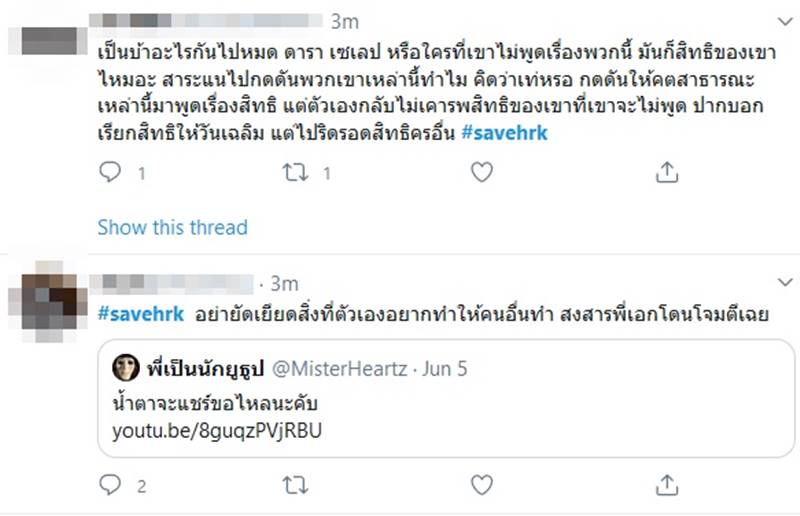Image resolution: width=800 pixels, height=516 pixels.
Task: Open first tweet author's avatar
Action: 48,40
